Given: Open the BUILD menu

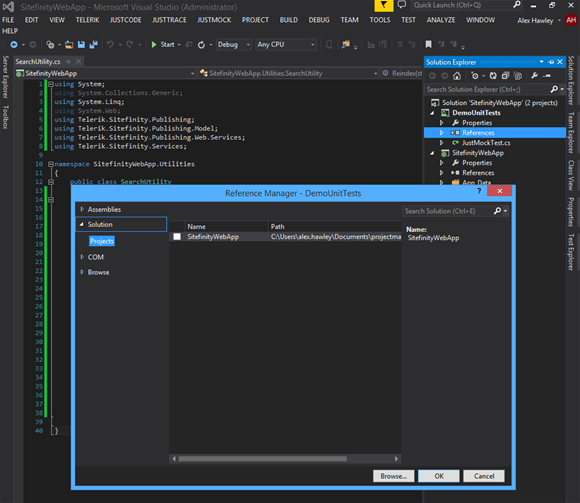Looking at the screenshot, I should [289, 20].
